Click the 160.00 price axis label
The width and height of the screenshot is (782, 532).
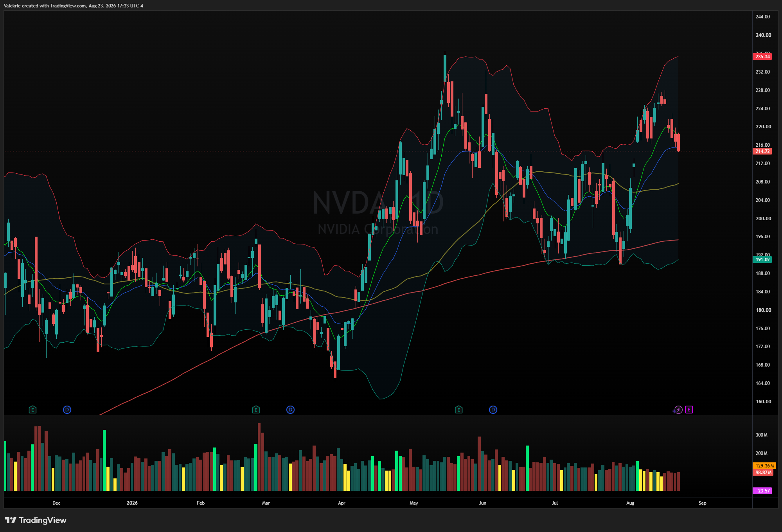pyautogui.click(x=763, y=402)
